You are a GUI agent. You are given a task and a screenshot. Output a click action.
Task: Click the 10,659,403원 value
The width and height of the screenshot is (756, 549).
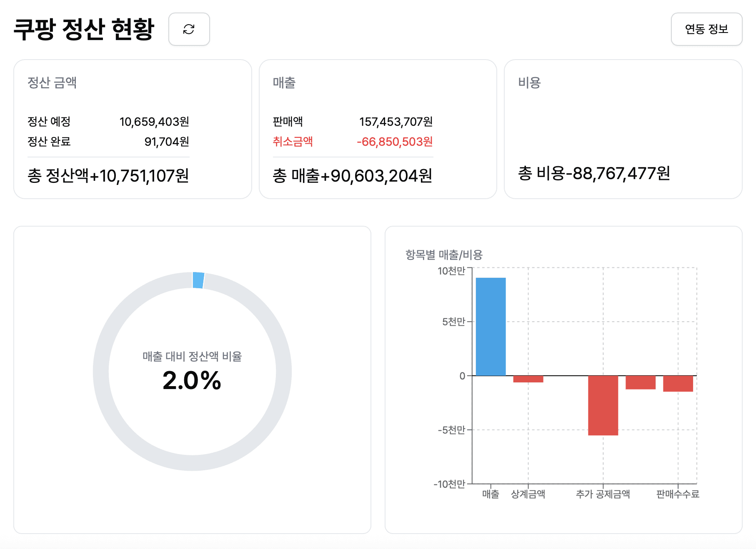[154, 122]
